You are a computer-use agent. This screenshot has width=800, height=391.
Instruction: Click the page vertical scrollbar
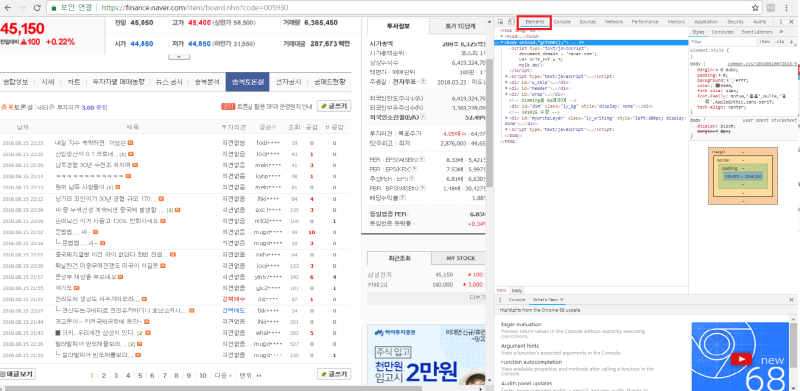489,123
